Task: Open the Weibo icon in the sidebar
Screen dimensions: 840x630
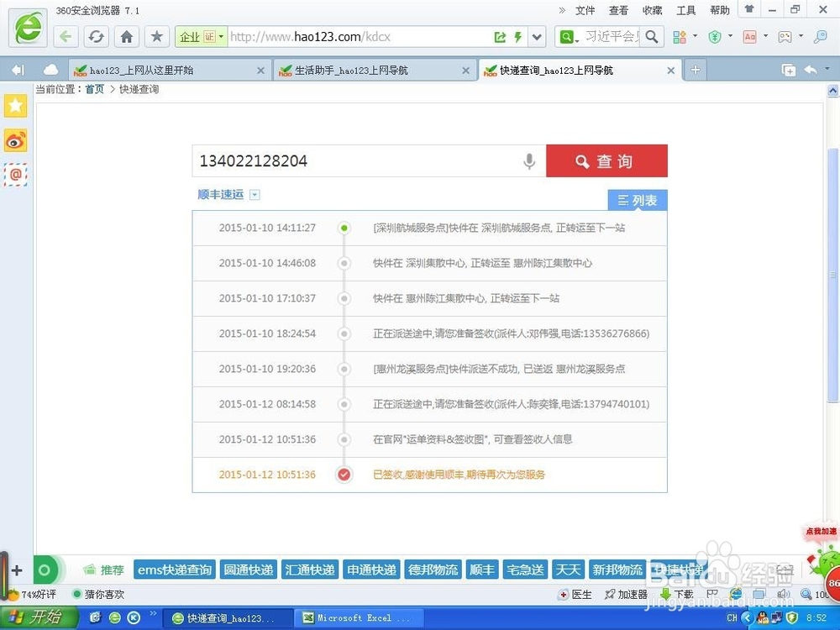Action: pos(15,140)
